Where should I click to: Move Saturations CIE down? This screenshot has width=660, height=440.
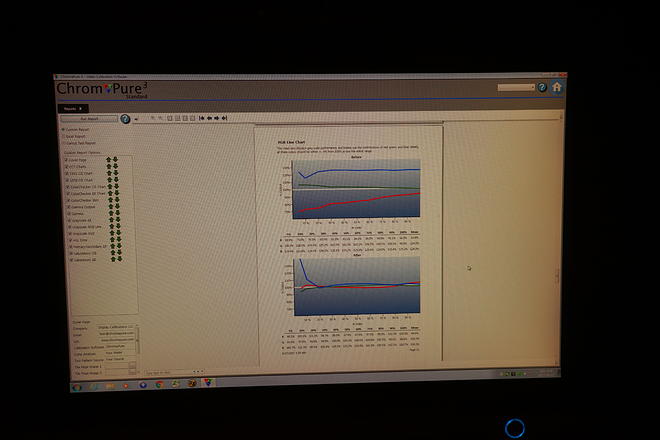pyautogui.click(x=120, y=253)
